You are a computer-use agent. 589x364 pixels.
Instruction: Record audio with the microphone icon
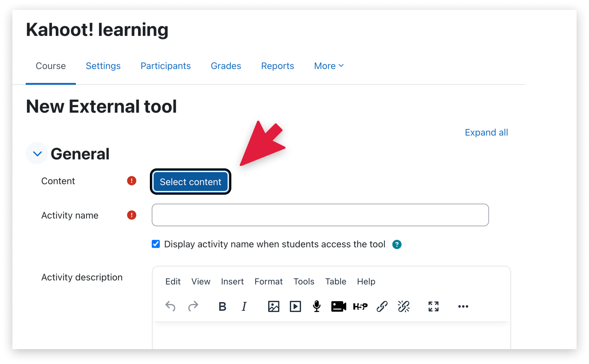[x=317, y=306]
